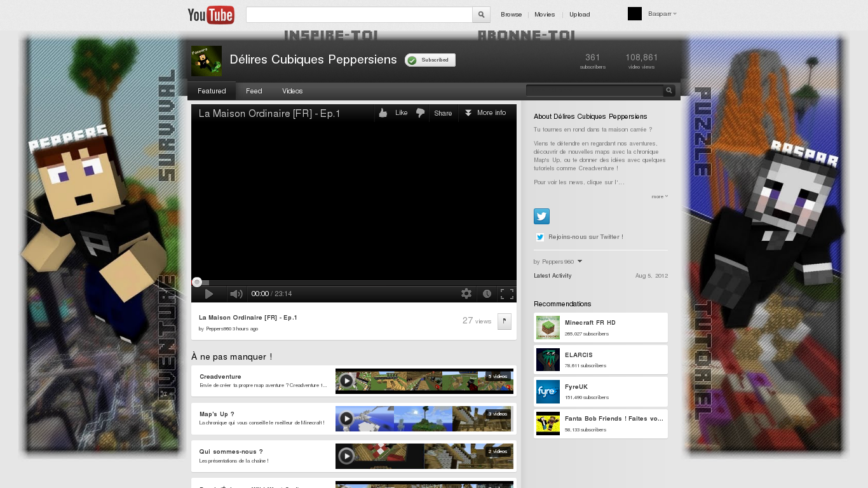Screen dimensions: 868x488
Task: Click the video title in player header
Action: click(269, 114)
